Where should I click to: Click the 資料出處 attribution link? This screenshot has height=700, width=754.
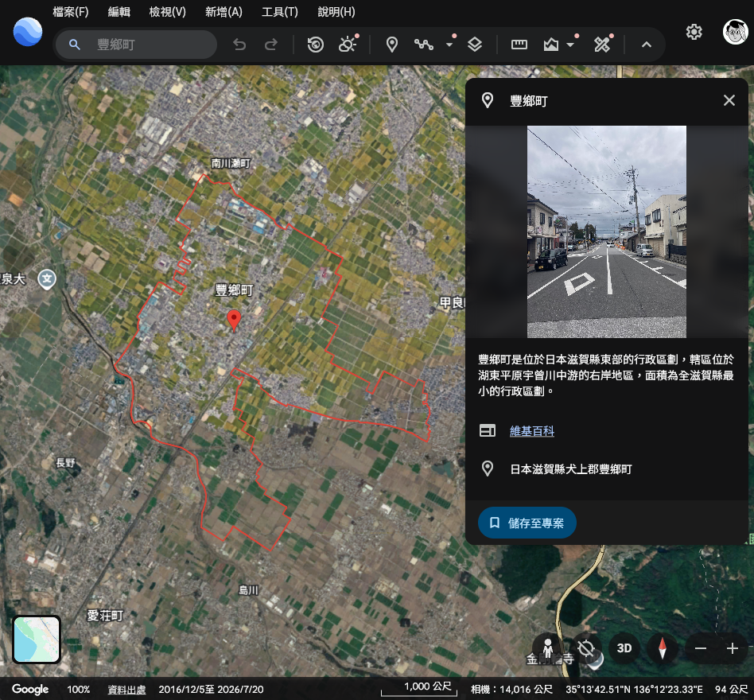[126, 690]
